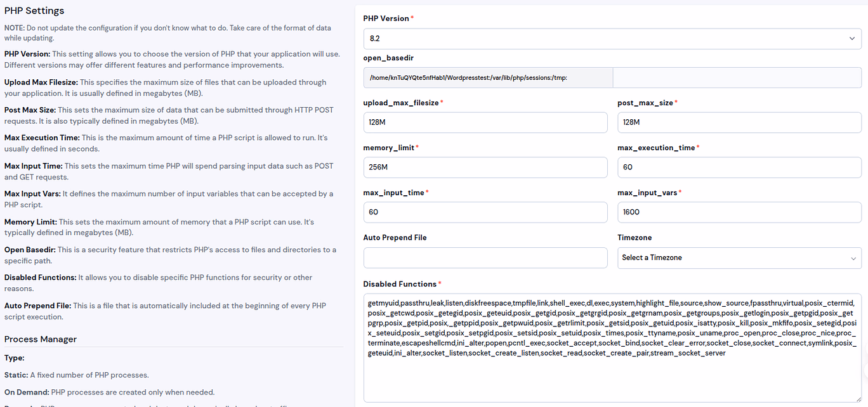Click the max_input_vars form label
This screenshot has height=407, width=868.
(649, 193)
